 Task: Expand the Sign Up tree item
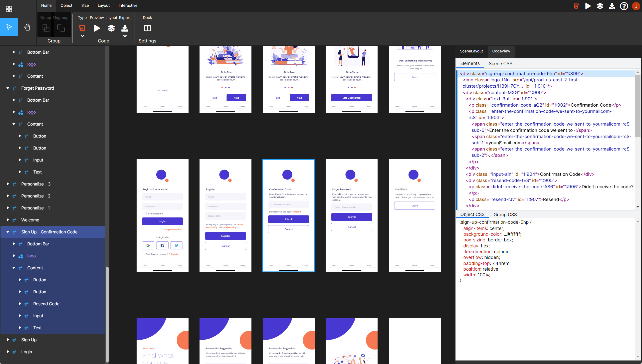click(7, 340)
